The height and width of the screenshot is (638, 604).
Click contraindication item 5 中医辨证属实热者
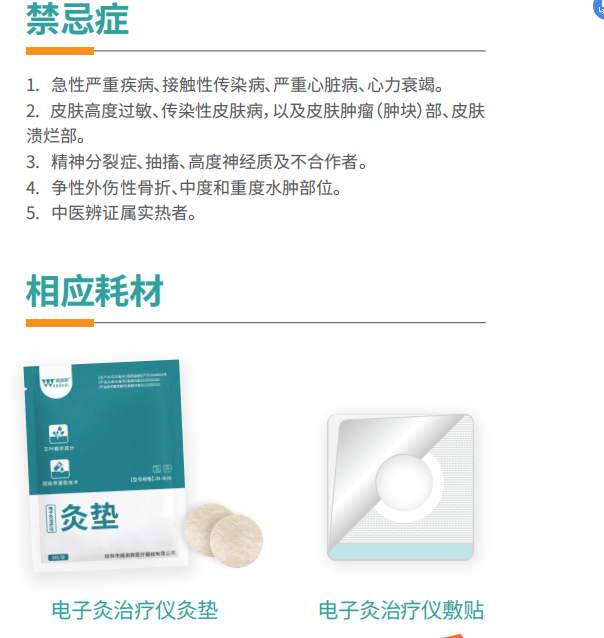111,213
